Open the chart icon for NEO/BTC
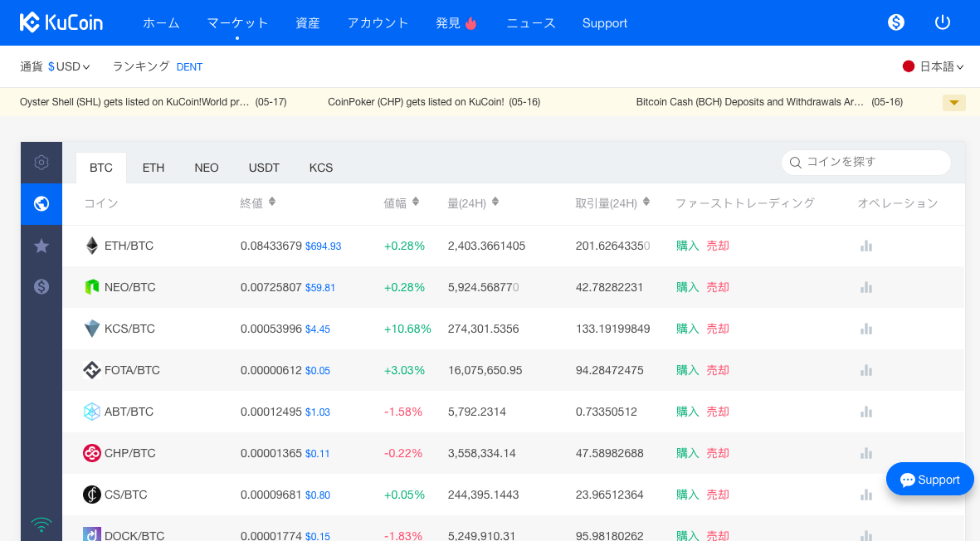The width and height of the screenshot is (980, 541). 866,287
